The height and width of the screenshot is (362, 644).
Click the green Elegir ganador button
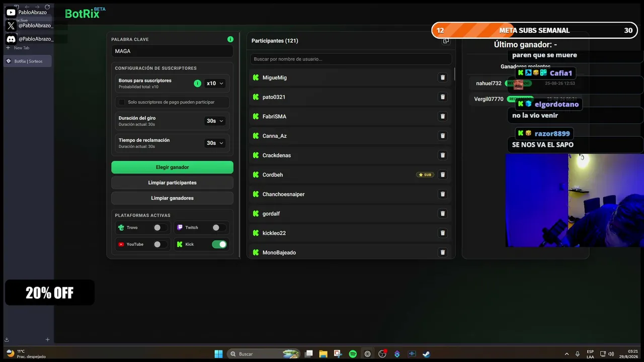point(172,167)
